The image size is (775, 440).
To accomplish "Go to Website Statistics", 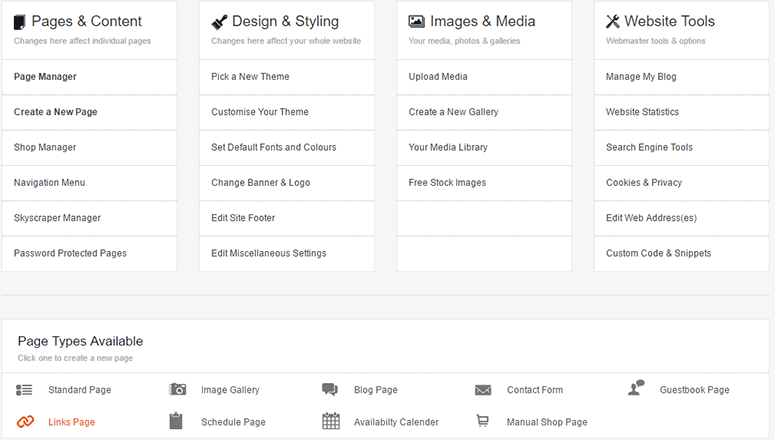I will coord(642,112).
